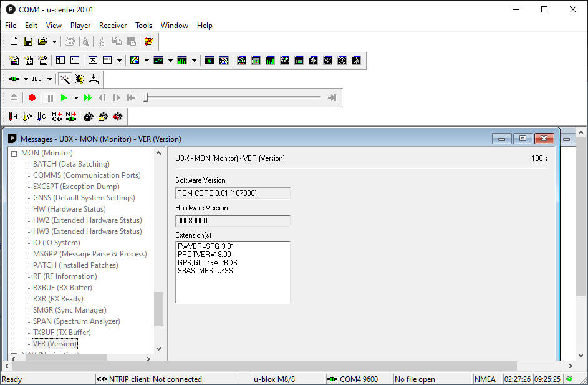Select COMMS (Communication Ports) message
The image size is (588, 385).
point(87,175)
